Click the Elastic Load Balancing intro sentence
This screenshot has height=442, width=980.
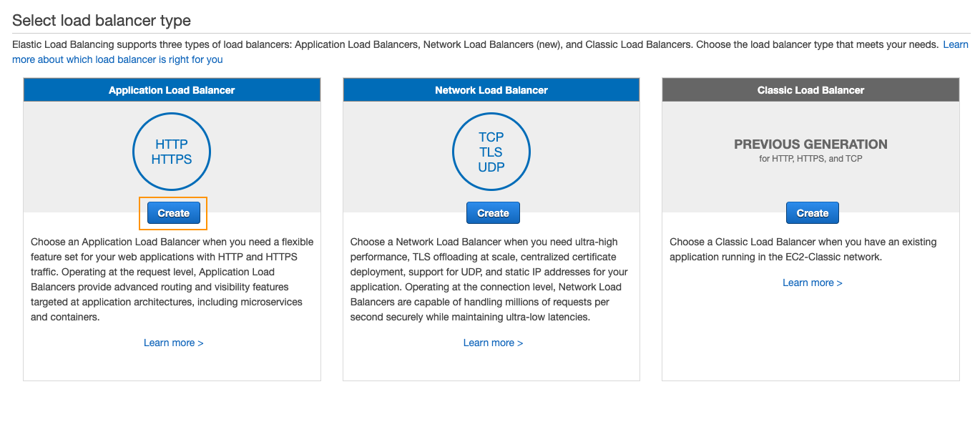point(475,44)
